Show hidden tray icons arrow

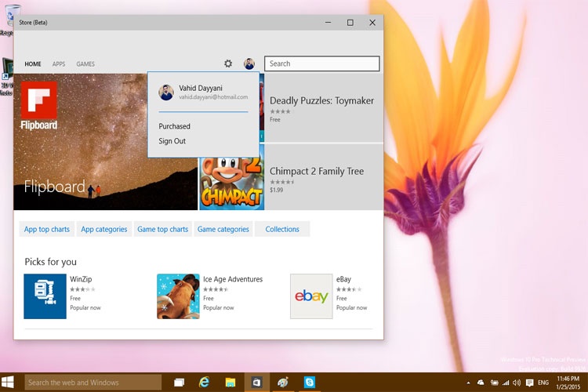(468, 383)
